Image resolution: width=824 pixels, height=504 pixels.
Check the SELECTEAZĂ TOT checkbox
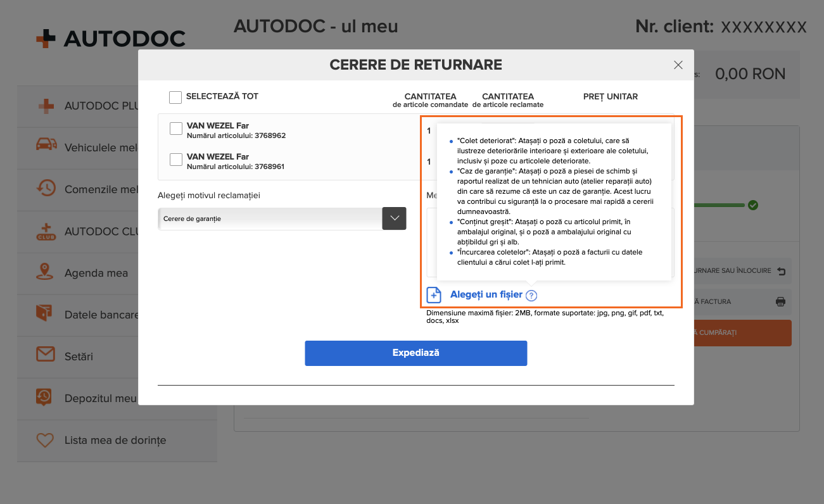point(175,97)
